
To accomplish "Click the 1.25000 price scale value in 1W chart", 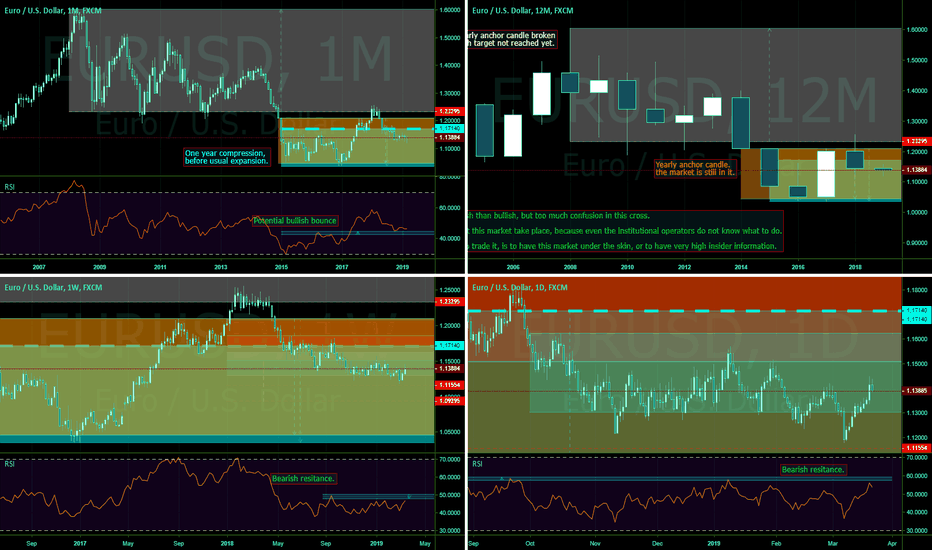I will (449, 290).
